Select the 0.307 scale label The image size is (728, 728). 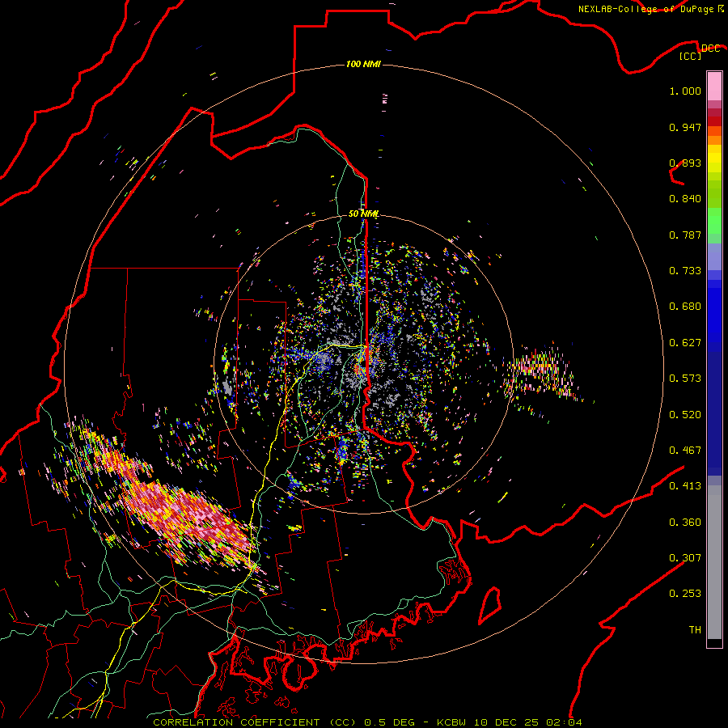click(x=685, y=558)
